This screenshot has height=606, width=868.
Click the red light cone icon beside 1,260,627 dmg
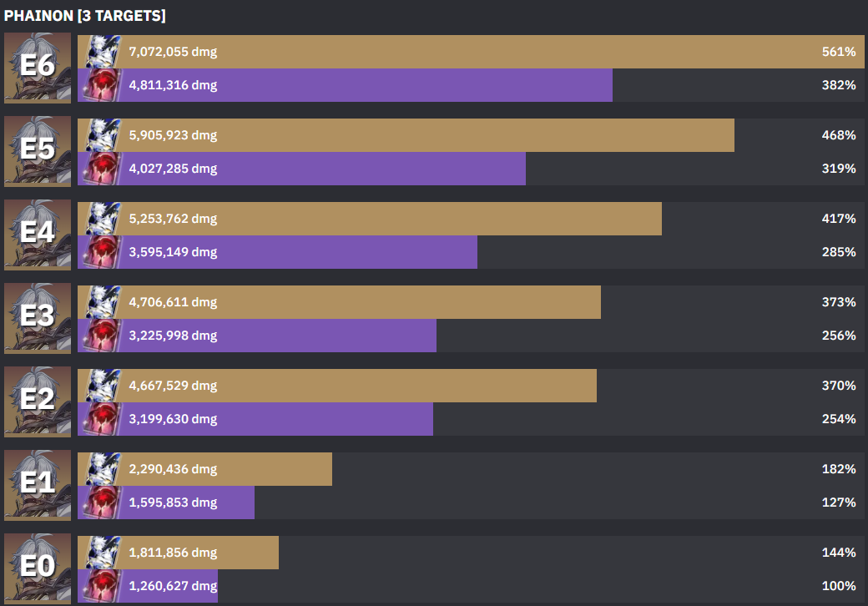point(101,586)
